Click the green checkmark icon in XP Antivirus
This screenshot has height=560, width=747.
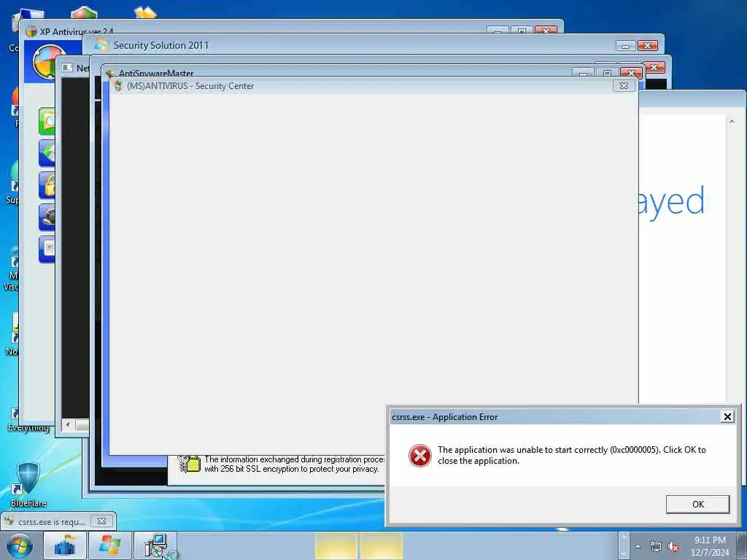tap(47, 153)
